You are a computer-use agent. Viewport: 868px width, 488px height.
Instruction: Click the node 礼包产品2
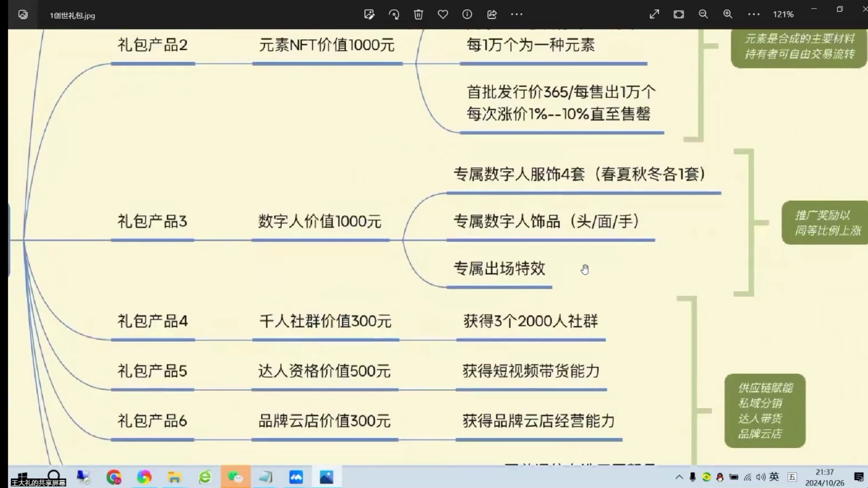[152, 45]
